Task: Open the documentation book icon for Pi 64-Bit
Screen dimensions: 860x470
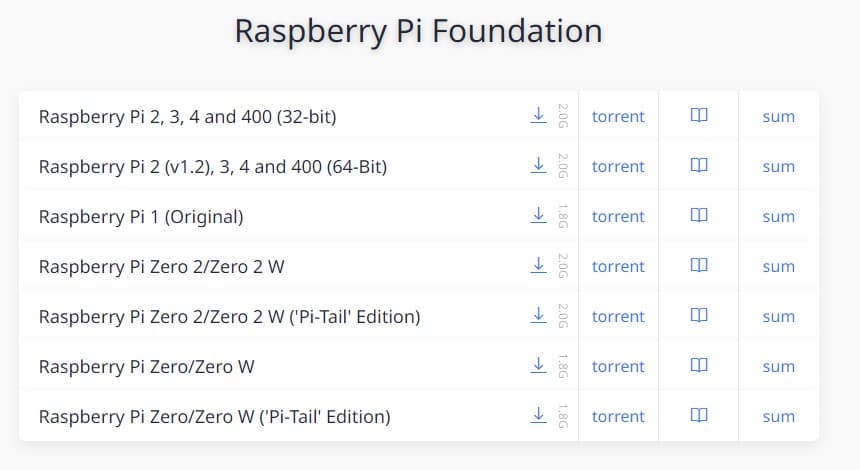Action: pyautogui.click(x=699, y=165)
